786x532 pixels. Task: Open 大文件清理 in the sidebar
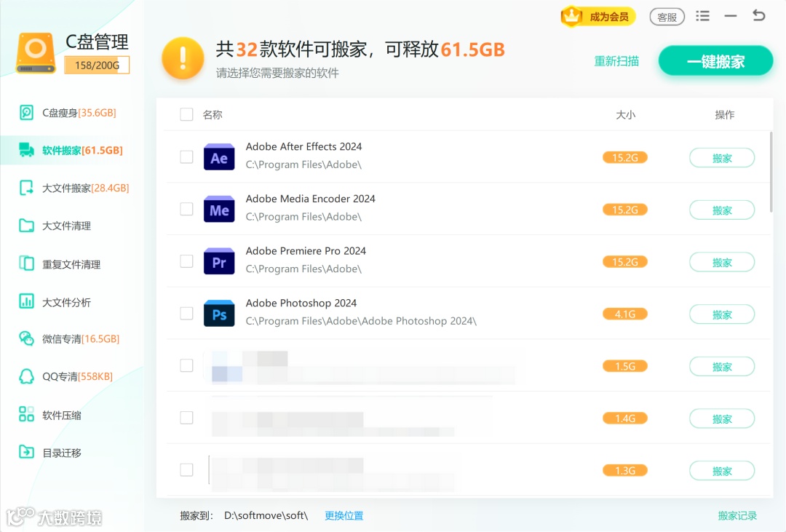point(71,226)
